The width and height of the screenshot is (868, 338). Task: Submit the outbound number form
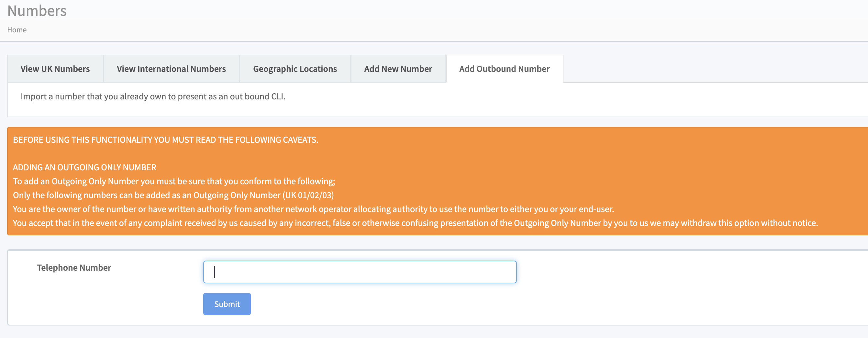(x=227, y=304)
